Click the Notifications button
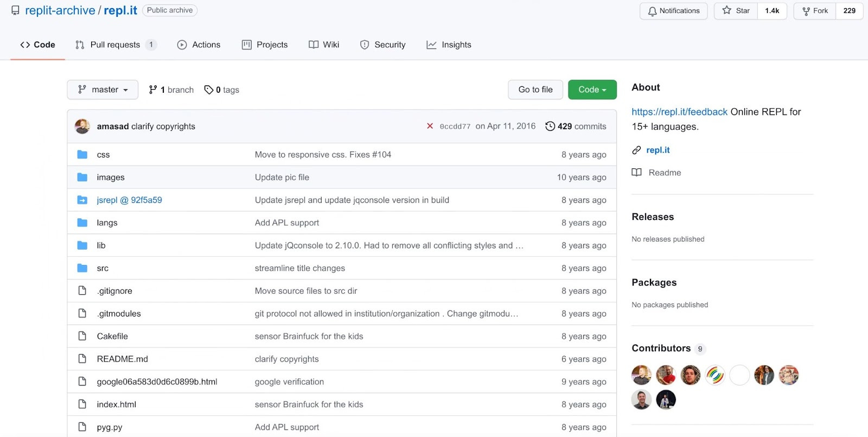Viewport: 868px width, 437px height. pos(674,11)
